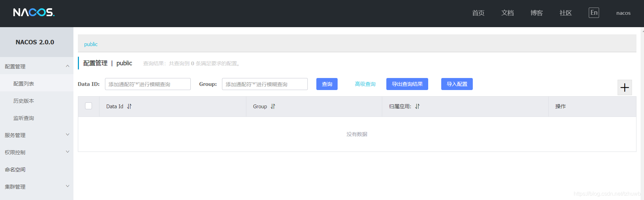Open 博客 in the top navigation
This screenshot has height=200, width=644.
537,13
